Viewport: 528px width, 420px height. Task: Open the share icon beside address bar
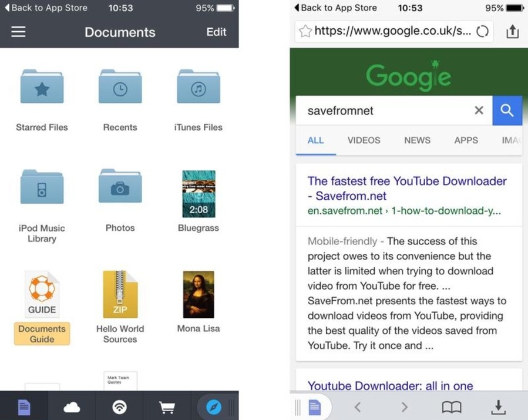[512, 31]
